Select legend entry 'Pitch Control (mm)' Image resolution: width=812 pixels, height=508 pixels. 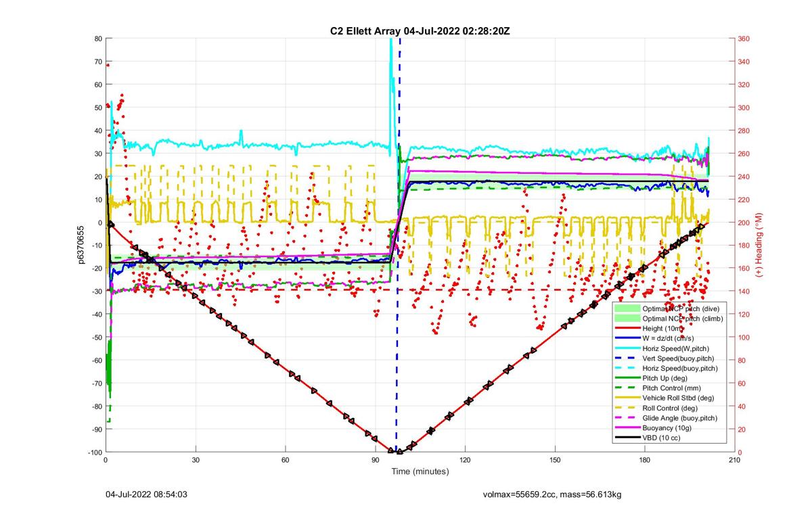(671, 388)
